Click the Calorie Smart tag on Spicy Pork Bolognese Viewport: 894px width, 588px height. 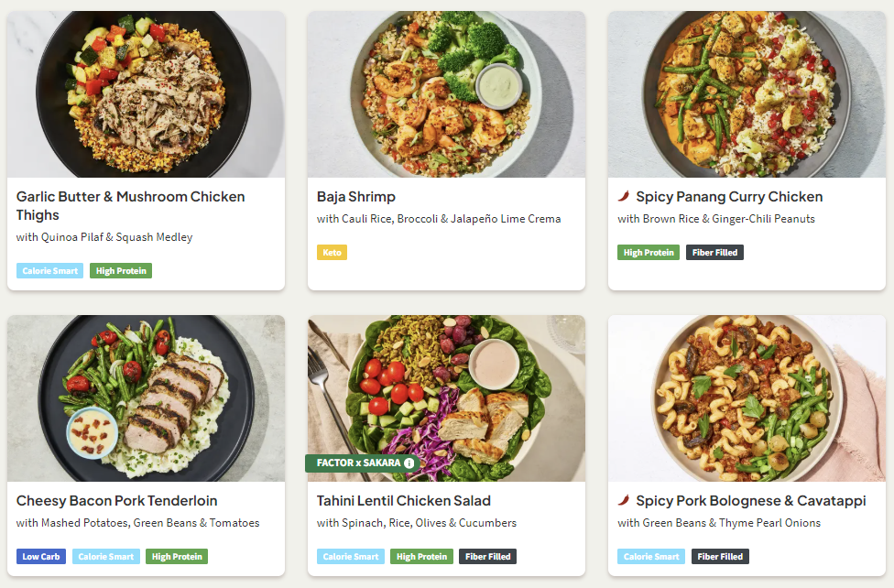tap(650, 557)
